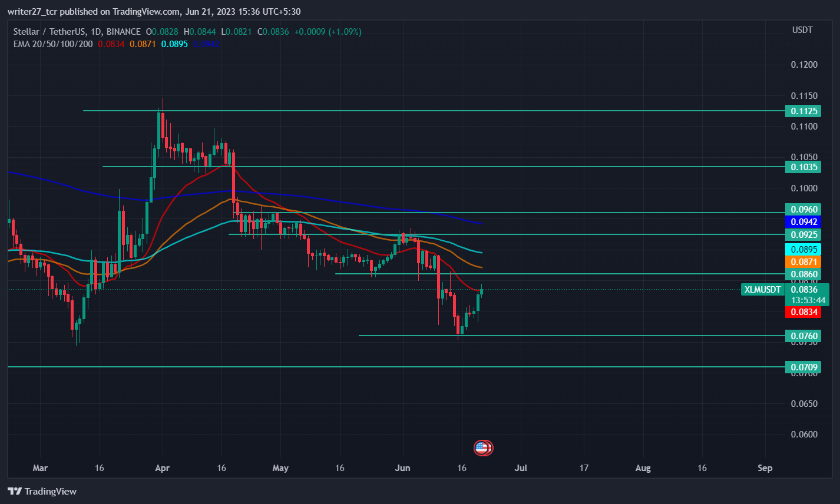Click the 0.0925 price level tag

pyautogui.click(x=803, y=234)
